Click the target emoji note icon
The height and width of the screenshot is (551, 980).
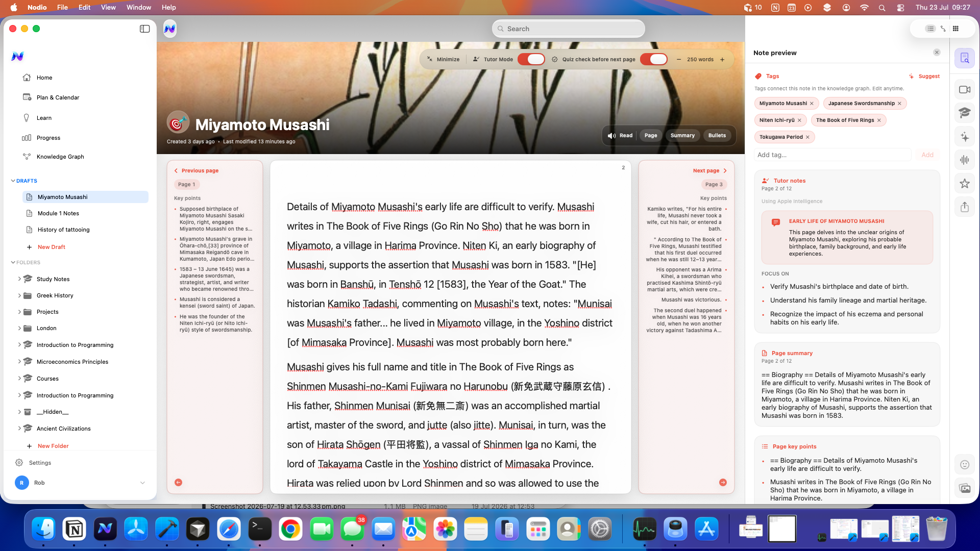178,122
